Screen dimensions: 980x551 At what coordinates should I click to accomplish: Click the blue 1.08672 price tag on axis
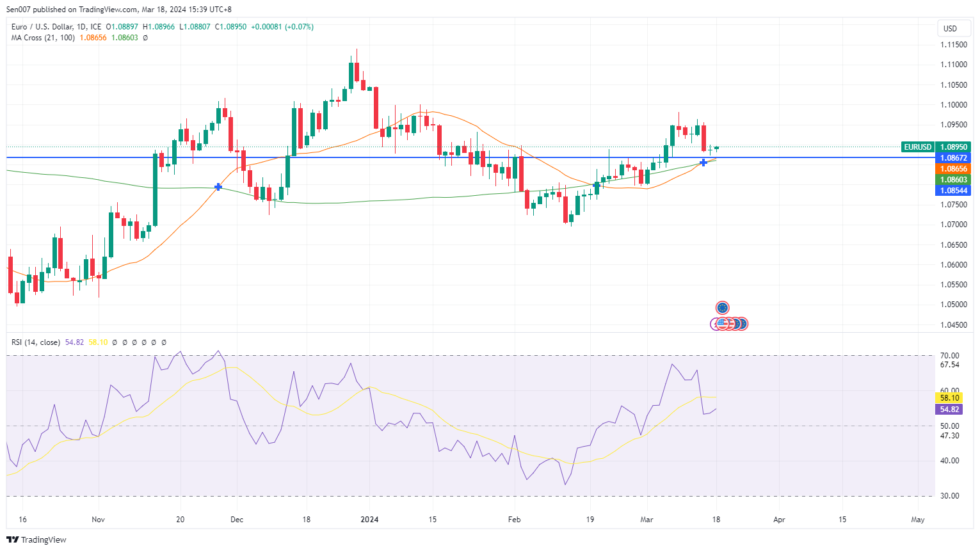tap(954, 158)
